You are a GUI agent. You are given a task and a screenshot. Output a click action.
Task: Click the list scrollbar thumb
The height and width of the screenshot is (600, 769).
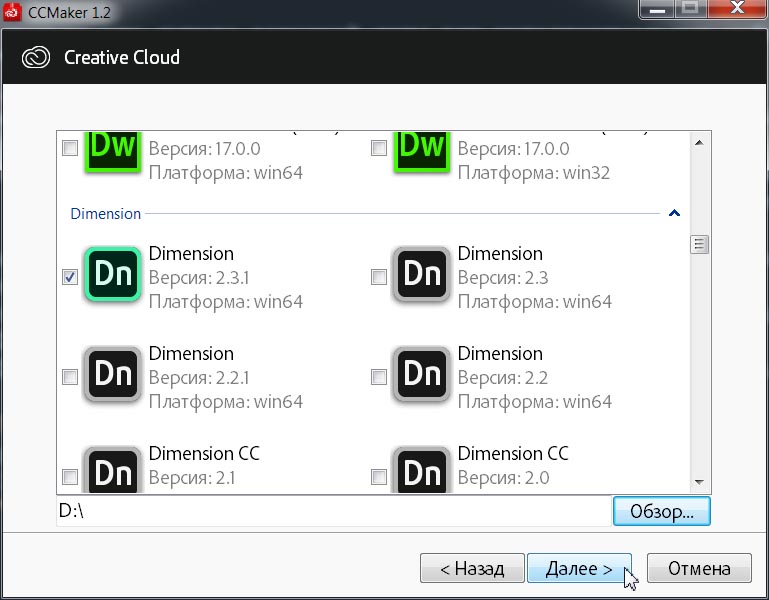pyautogui.click(x=699, y=244)
